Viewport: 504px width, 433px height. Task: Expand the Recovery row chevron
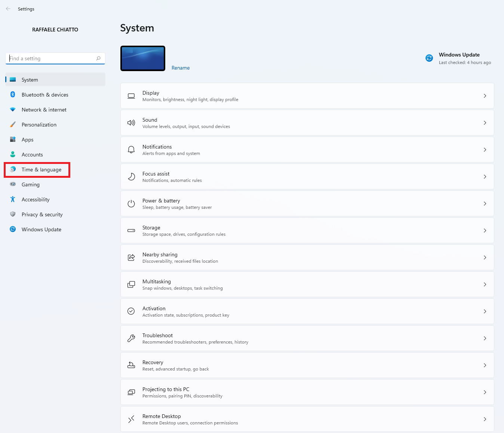485,365
